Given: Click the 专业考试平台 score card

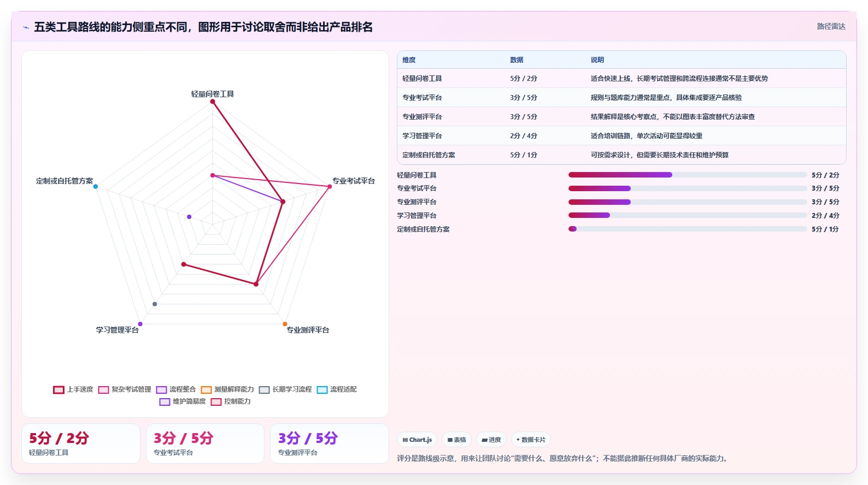Looking at the screenshot, I should (x=205, y=443).
